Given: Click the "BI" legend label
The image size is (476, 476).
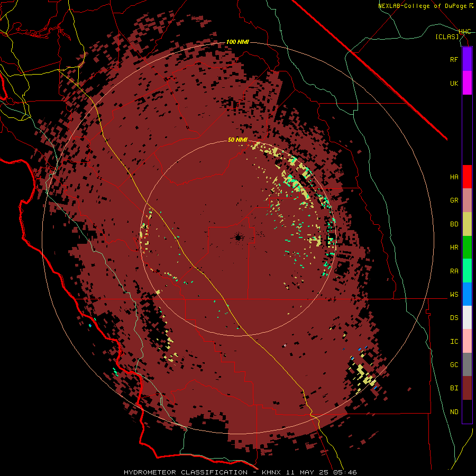Looking at the screenshot, I should coord(454,388).
